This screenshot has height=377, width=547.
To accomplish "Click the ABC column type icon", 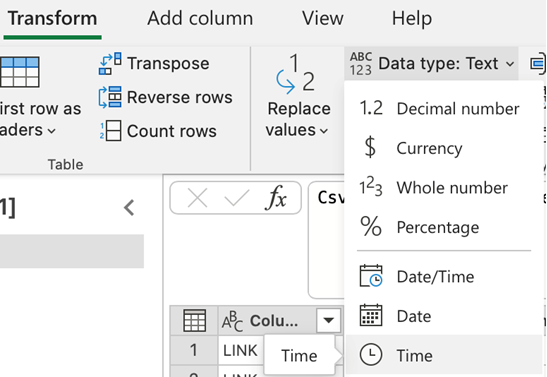I will [x=232, y=321].
